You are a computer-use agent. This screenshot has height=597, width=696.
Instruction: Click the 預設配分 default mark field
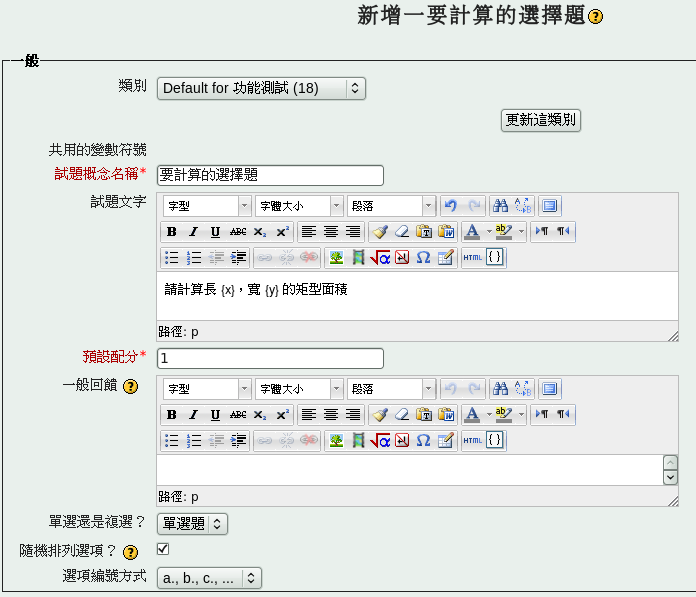point(270,358)
